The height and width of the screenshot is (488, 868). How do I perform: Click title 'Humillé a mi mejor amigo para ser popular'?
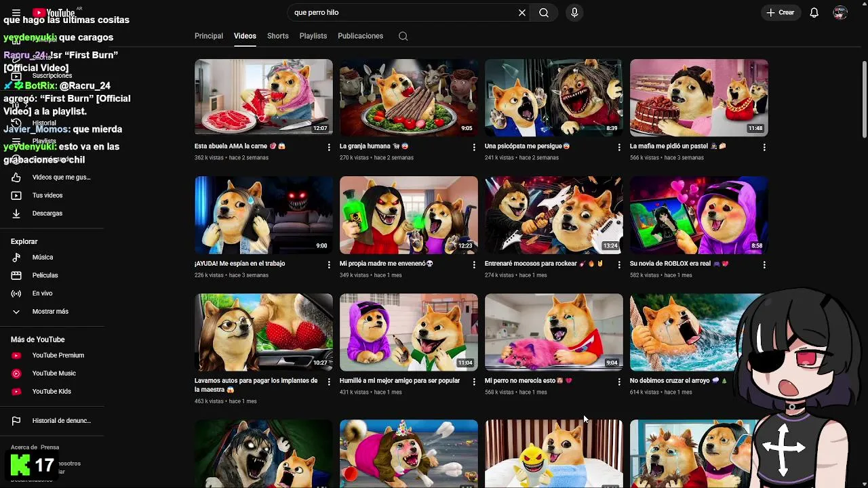[399, 381]
